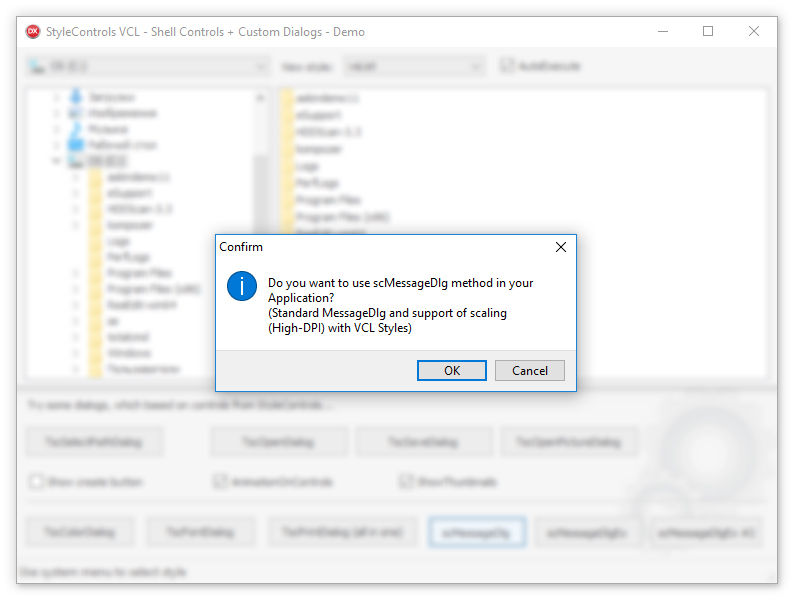Click the drive icon in the top combo box
Screen dimensions: 799x600
click(x=37, y=67)
